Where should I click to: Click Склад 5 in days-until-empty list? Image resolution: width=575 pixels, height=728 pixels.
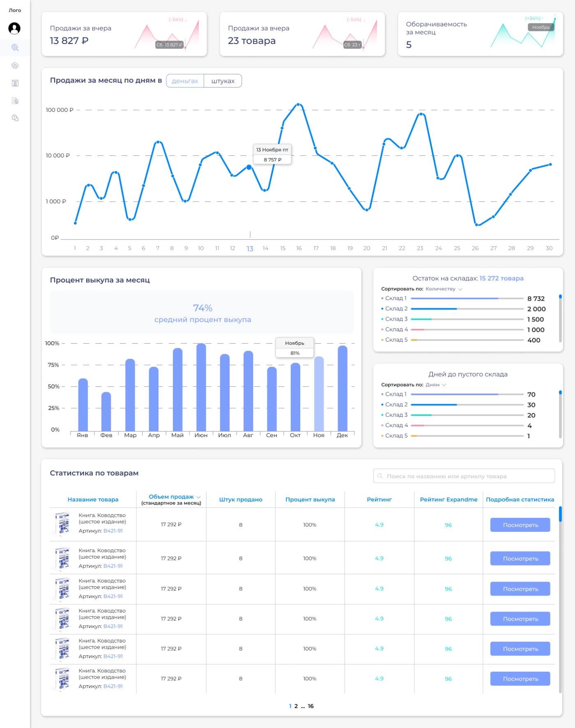(396, 436)
